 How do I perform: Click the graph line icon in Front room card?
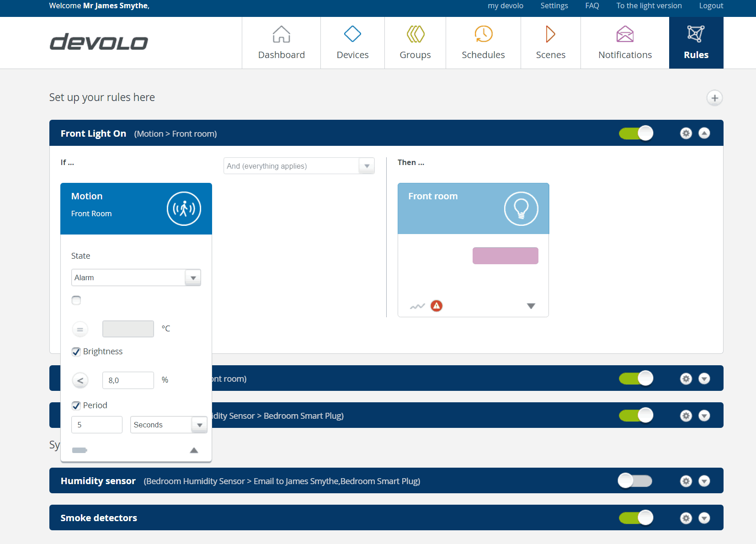[417, 306]
